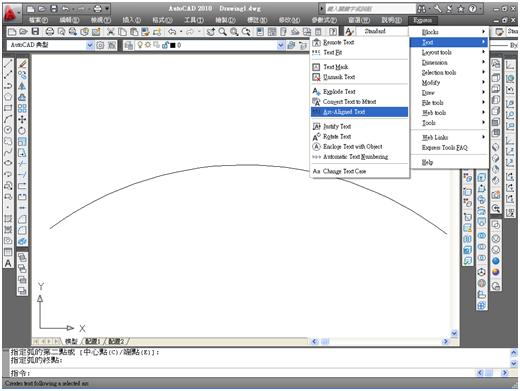Click the layer color black swatch
520x391 pixels.
173,45
